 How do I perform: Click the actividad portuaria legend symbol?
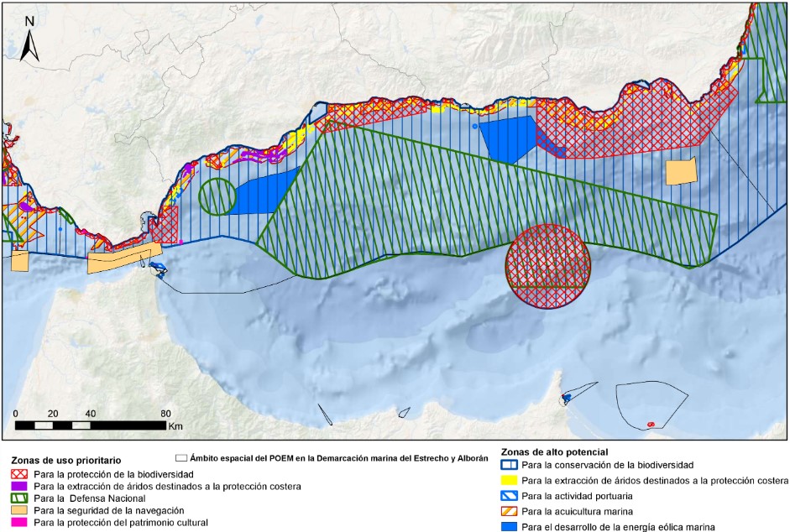pos(509,496)
